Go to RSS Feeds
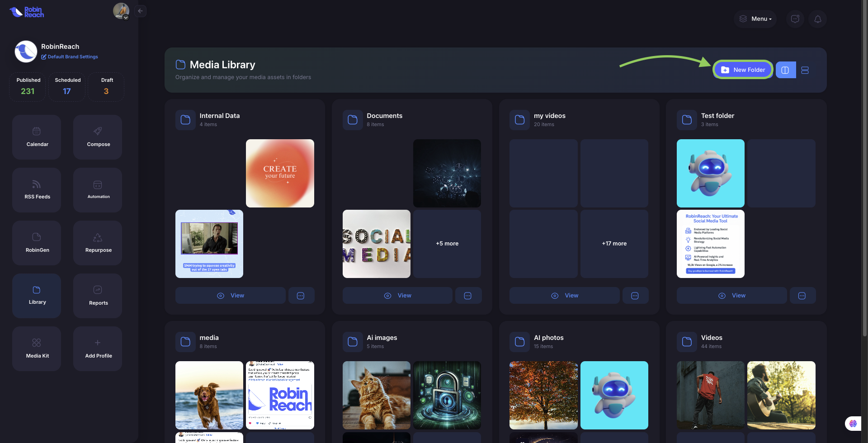868x443 pixels. click(37, 190)
